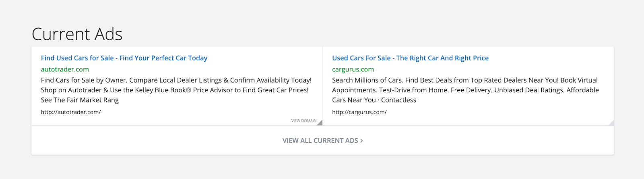Screen dimensions: 644x179
Task: Click the VIEW DOMAIN label
Action: coord(304,121)
